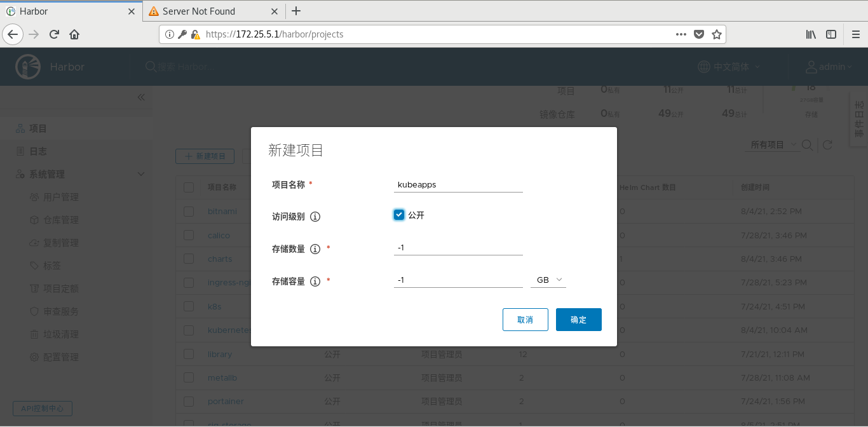Open 垃圾清理 garbage collection trash icon
The height and width of the screenshot is (427, 868).
click(35, 334)
